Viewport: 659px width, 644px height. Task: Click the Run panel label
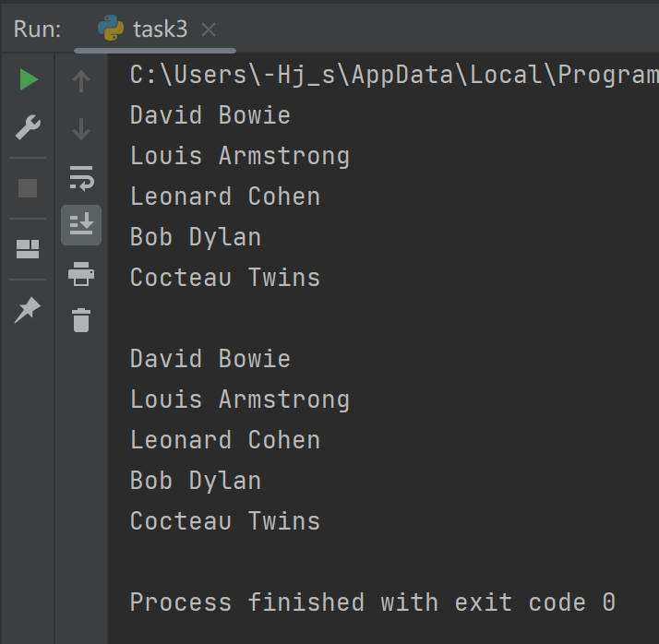click(37, 30)
